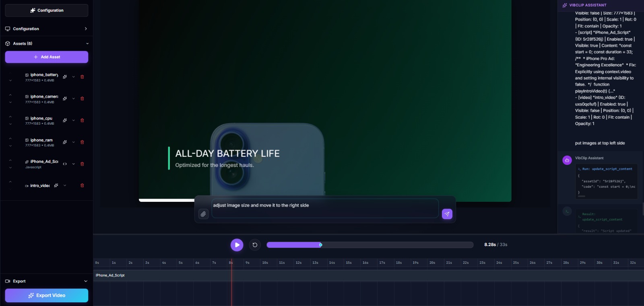Click 'put images at top left side' message
This screenshot has width=644, height=306.
[x=600, y=143]
